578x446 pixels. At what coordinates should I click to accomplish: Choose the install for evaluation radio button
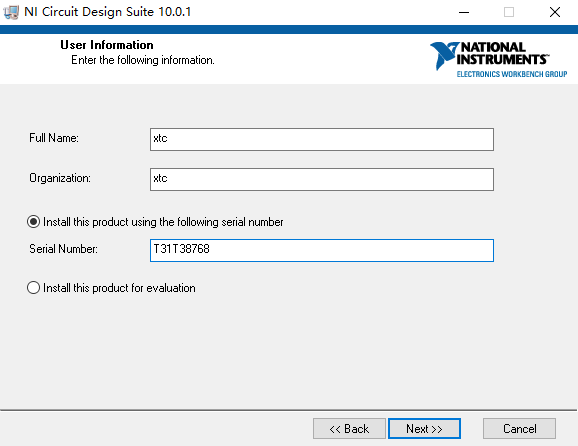[34, 288]
